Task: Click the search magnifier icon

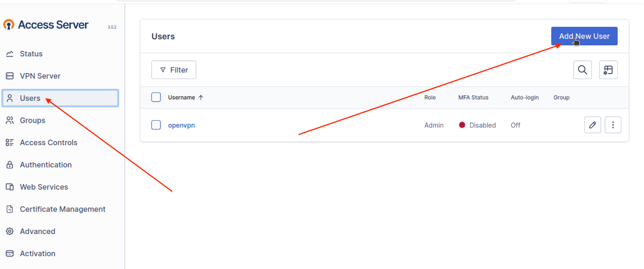Action: click(582, 70)
